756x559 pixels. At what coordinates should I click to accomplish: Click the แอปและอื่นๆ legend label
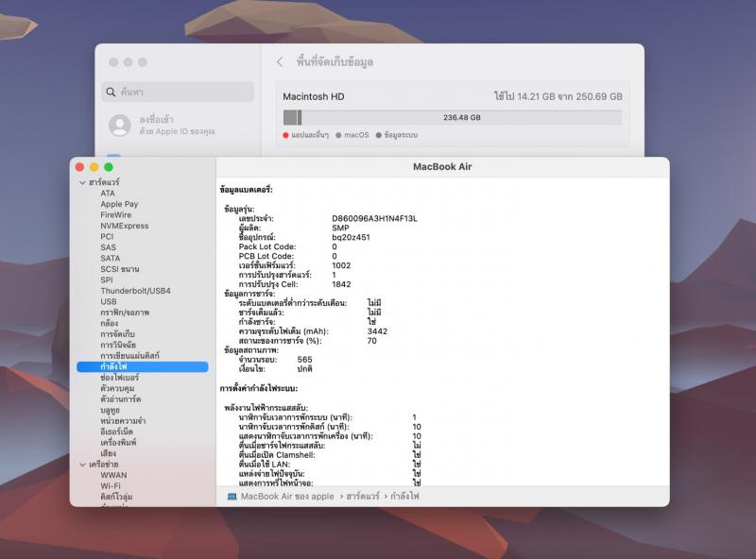coord(310,135)
